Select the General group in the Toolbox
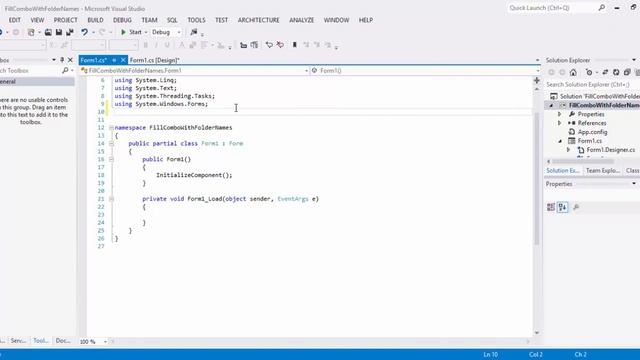The height and width of the screenshot is (360, 640). click(37, 82)
